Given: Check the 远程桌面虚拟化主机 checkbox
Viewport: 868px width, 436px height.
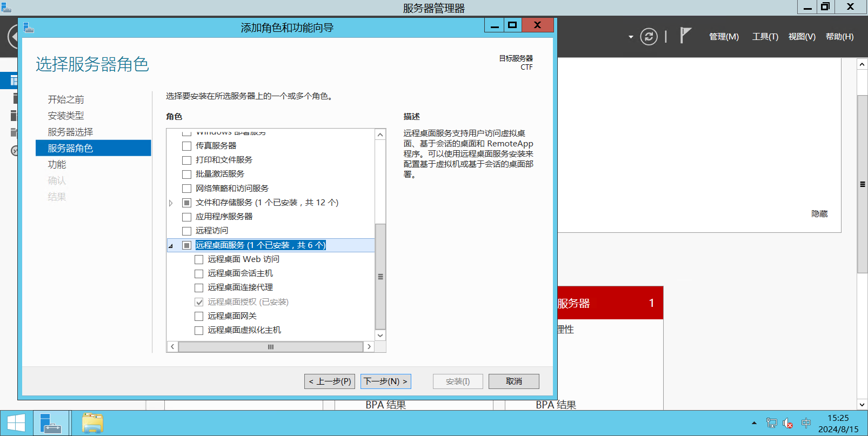Looking at the screenshot, I should click(x=199, y=330).
